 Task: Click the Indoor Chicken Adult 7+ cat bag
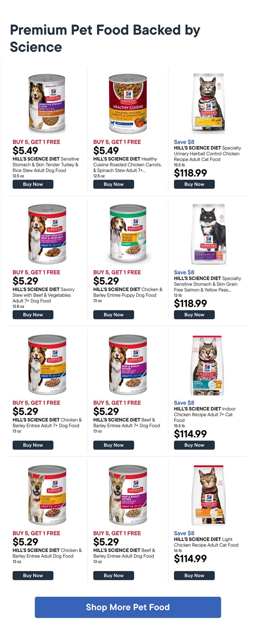207,365
